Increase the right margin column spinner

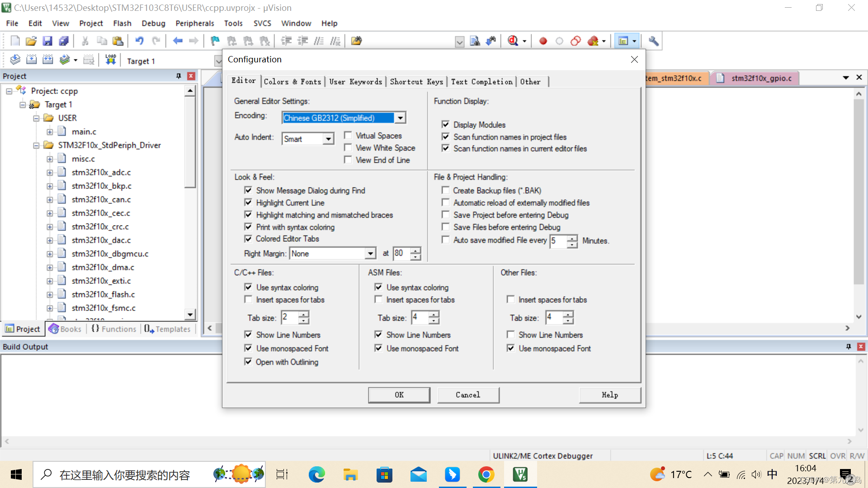(x=415, y=250)
